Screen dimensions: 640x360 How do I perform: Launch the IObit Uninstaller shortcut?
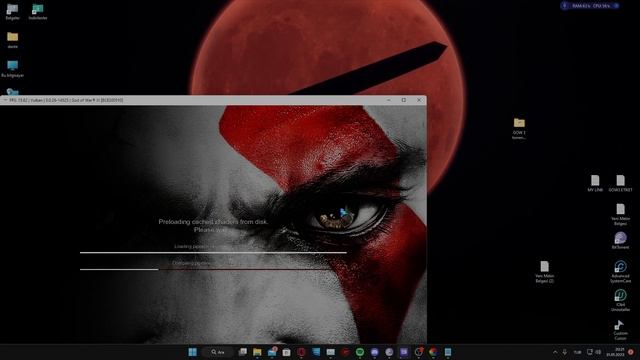(620, 300)
